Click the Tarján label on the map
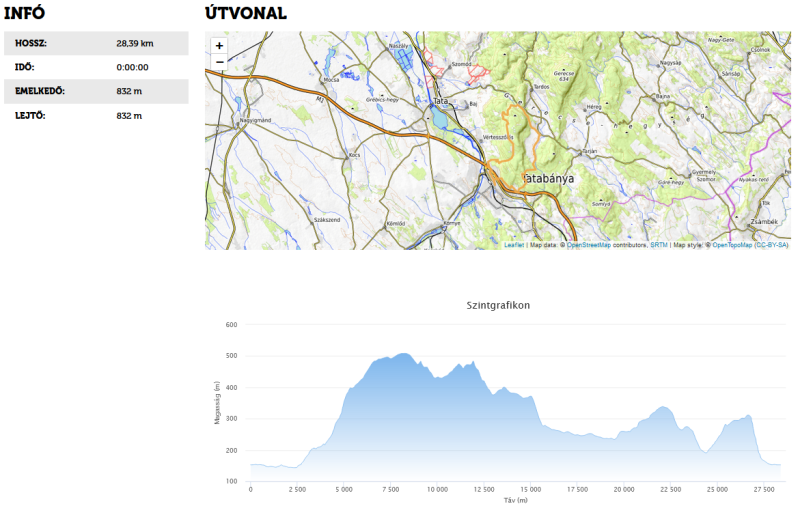Screen dimensions: 800x506 pos(590,151)
